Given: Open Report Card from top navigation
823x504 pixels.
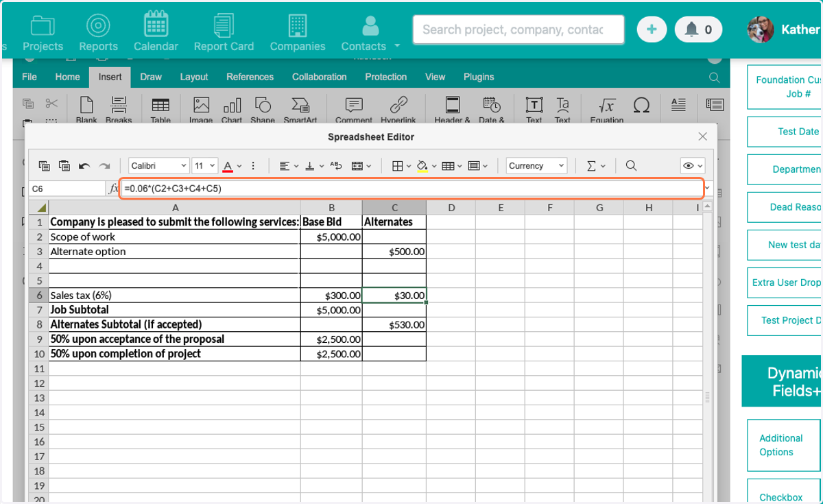Looking at the screenshot, I should [x=224, y=32].
